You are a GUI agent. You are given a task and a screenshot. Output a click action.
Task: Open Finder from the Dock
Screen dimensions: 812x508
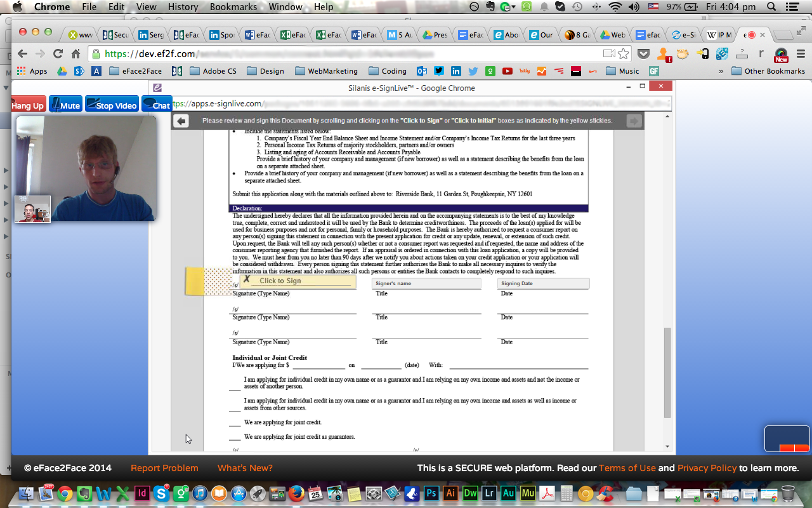(27, 493)
